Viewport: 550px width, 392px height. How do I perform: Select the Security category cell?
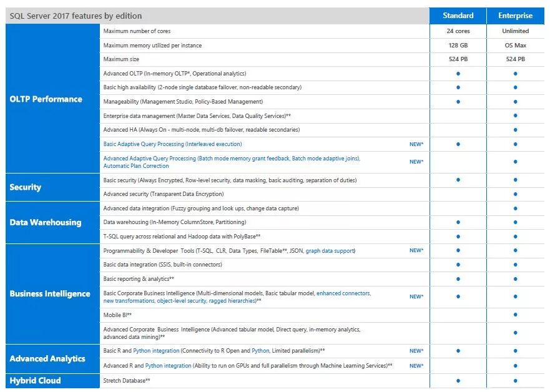(x=52, y=187)
